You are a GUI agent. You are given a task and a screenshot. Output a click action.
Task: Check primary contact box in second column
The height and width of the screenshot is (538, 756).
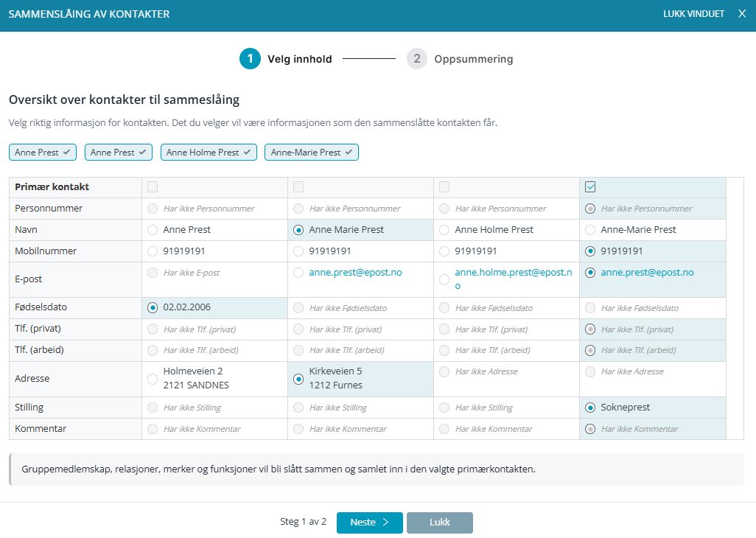[x=298, y=187]
